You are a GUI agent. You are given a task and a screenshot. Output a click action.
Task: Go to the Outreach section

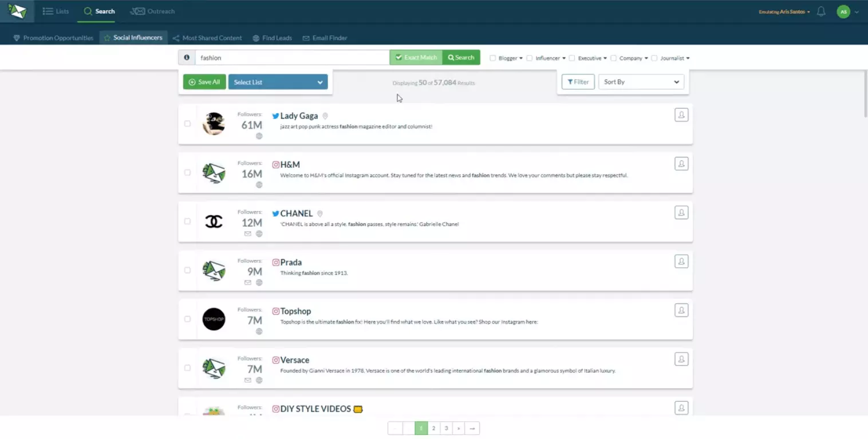tap(152, 11)
